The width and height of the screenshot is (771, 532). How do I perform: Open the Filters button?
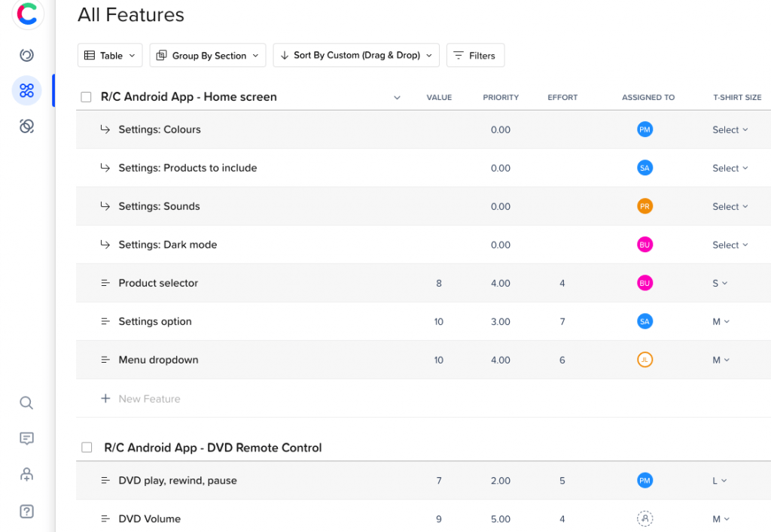click(475, 55)
